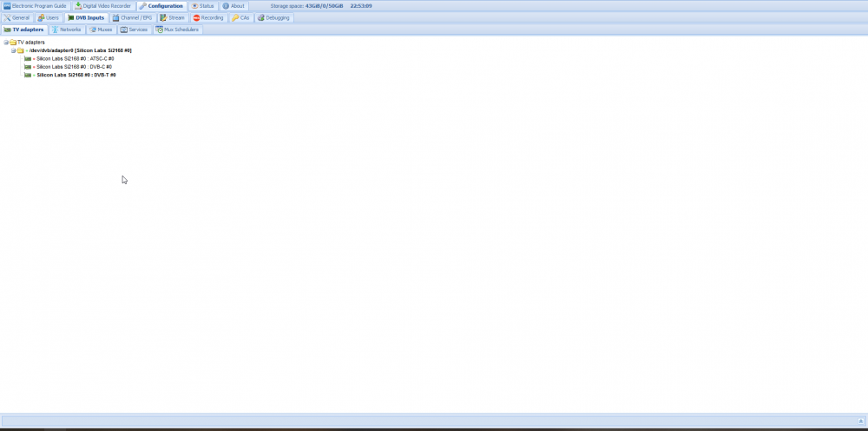Open the Mux Schedulers sub-tab
The width and height of the screenshot is (868, 431).
(177, 30)
